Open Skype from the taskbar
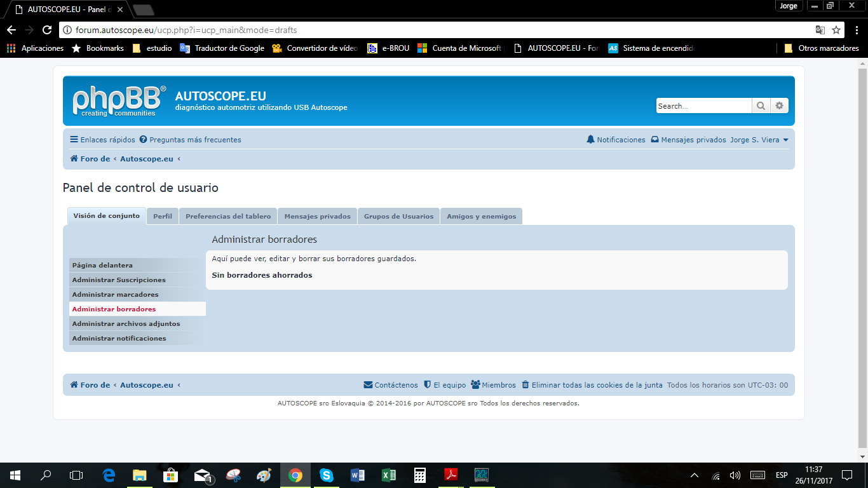Image resolution: width=868 pixels, height=488 pixels. coord(327,475)
